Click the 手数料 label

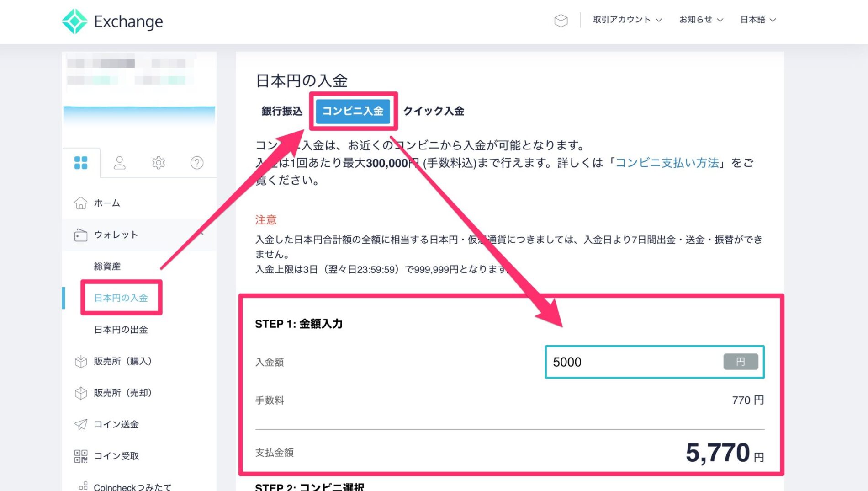(x=270, y=400)
